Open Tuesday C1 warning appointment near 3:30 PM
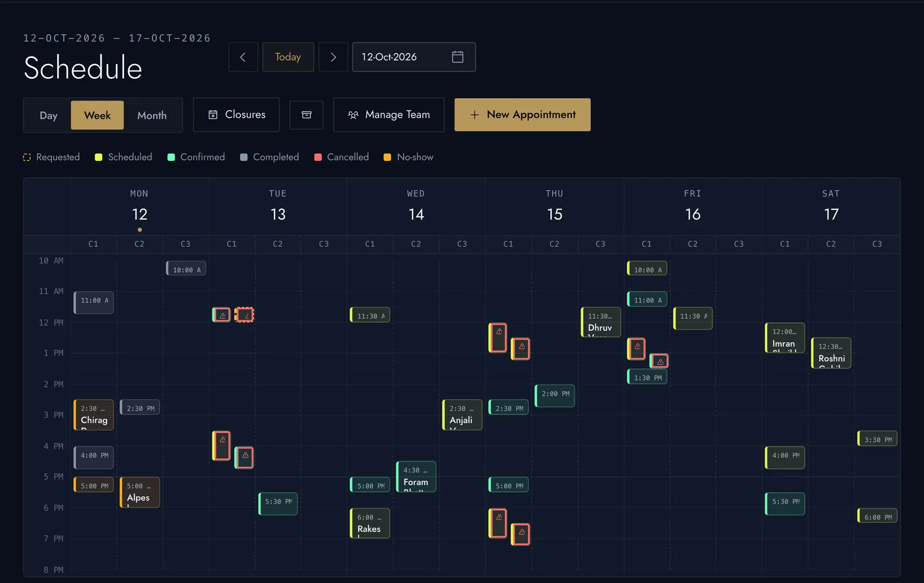This screenshot has height=583, width=924. [221, 446]
